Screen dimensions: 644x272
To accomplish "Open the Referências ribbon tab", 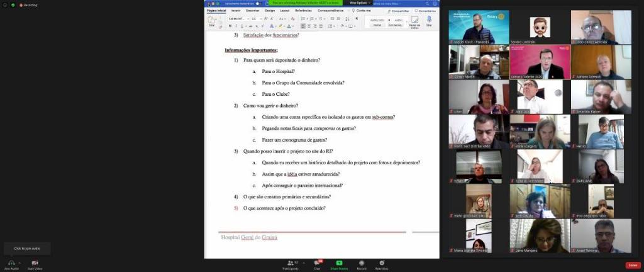I will point(303,11).
